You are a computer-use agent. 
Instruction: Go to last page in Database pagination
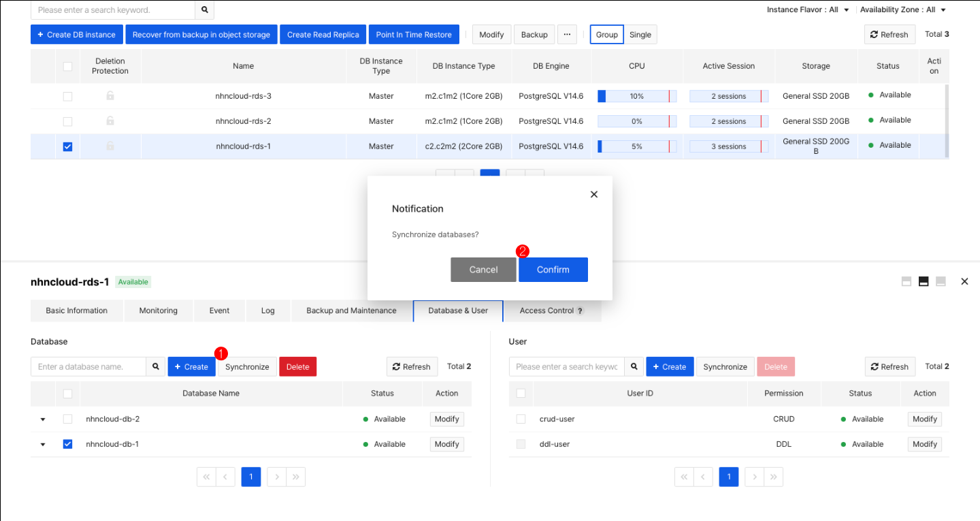pos(295,477)
